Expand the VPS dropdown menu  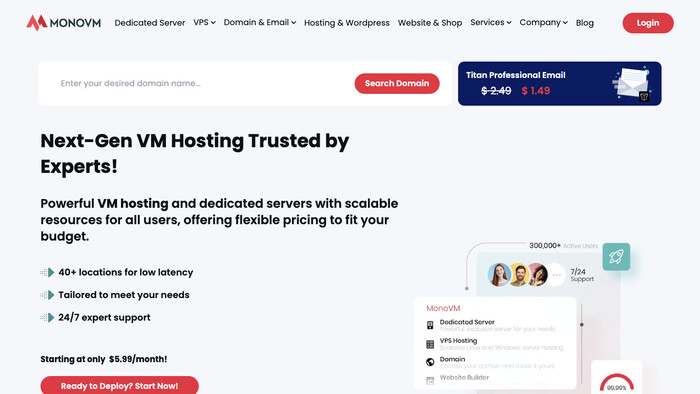pyautogui.click(x=204, y=22)
